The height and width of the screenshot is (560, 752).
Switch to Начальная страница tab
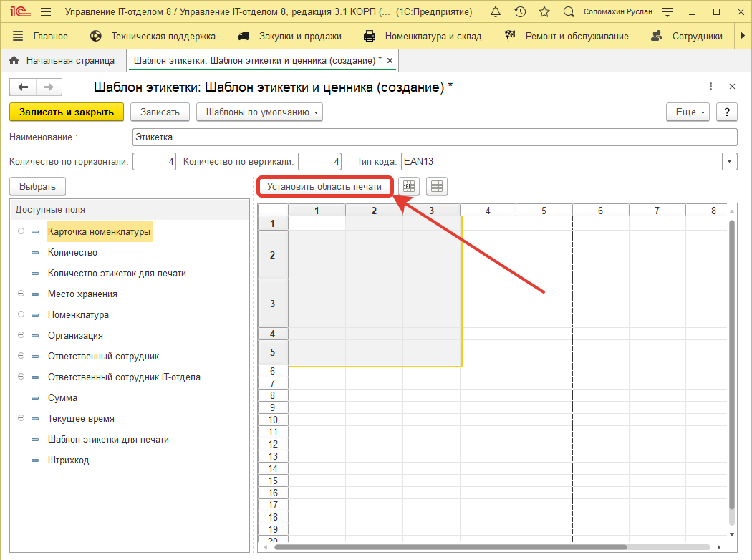pos(63,61)
